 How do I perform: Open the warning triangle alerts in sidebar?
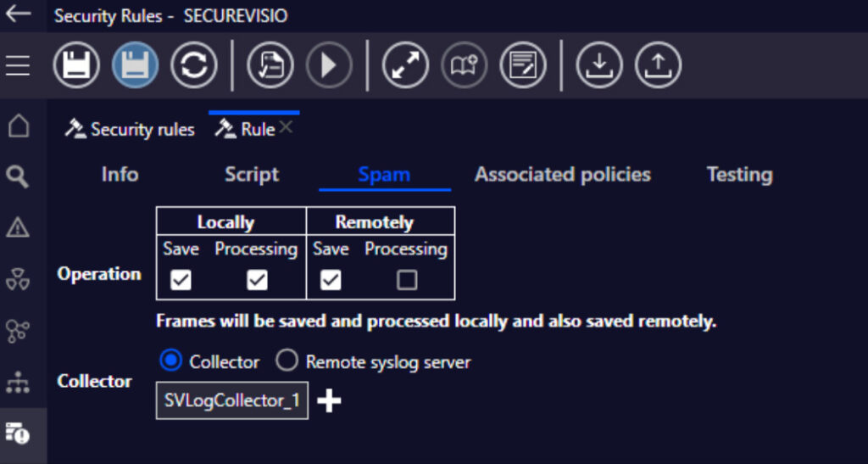click(x=18, y=227)
